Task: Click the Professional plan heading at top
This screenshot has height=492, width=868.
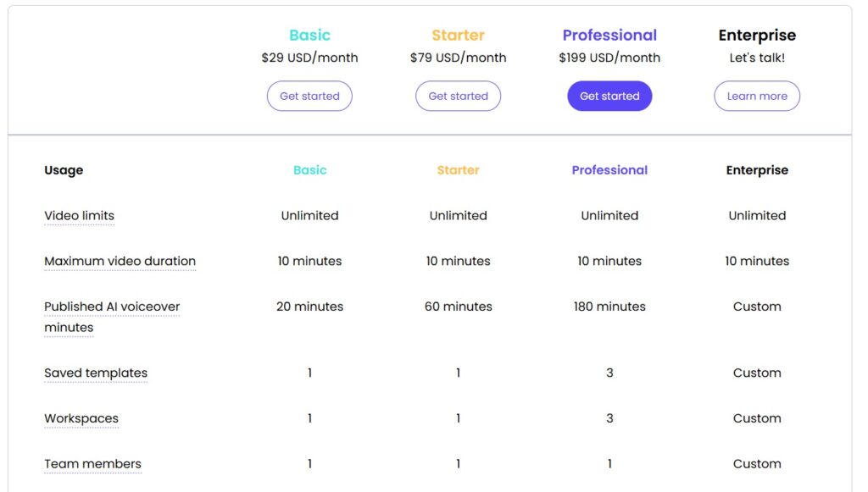Action: point(609,35)
